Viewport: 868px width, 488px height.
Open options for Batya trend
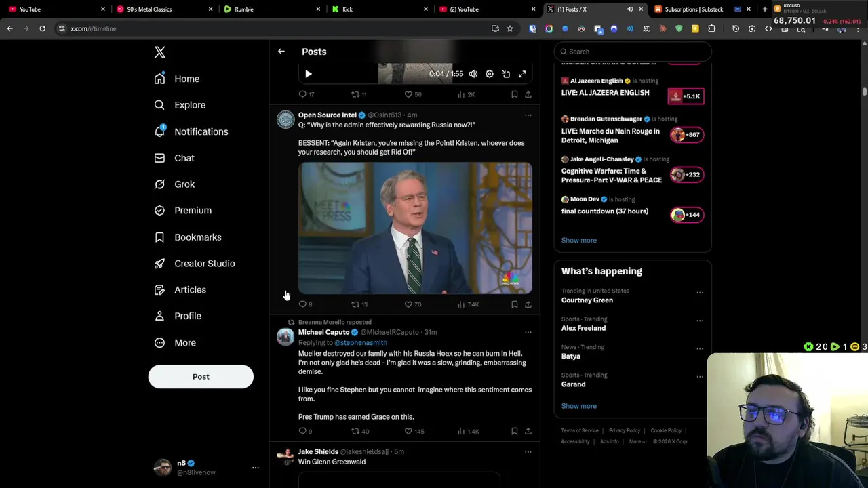[x=700, y=349]
